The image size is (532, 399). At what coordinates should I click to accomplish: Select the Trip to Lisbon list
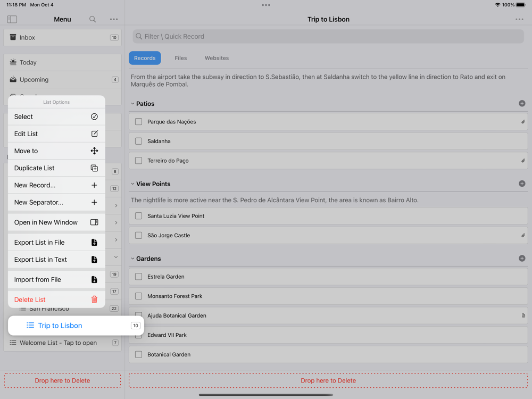coord(76,326)
